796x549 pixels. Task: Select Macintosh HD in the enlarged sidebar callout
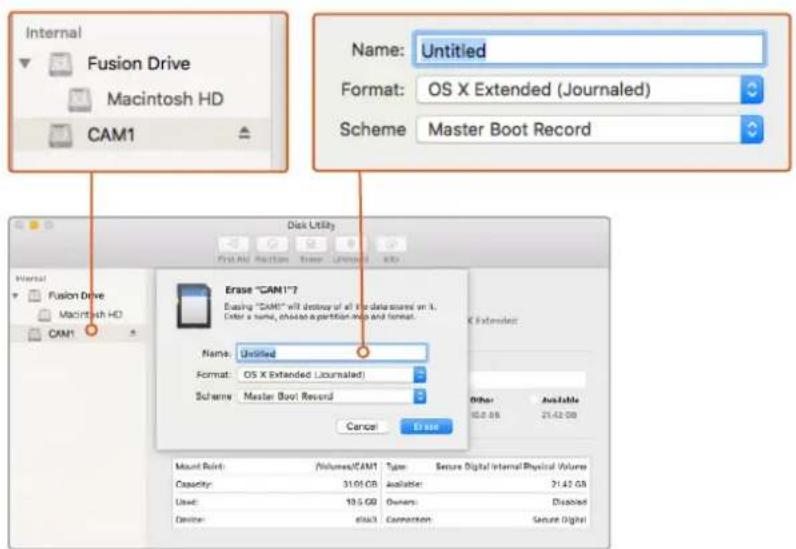coord(165,99)
